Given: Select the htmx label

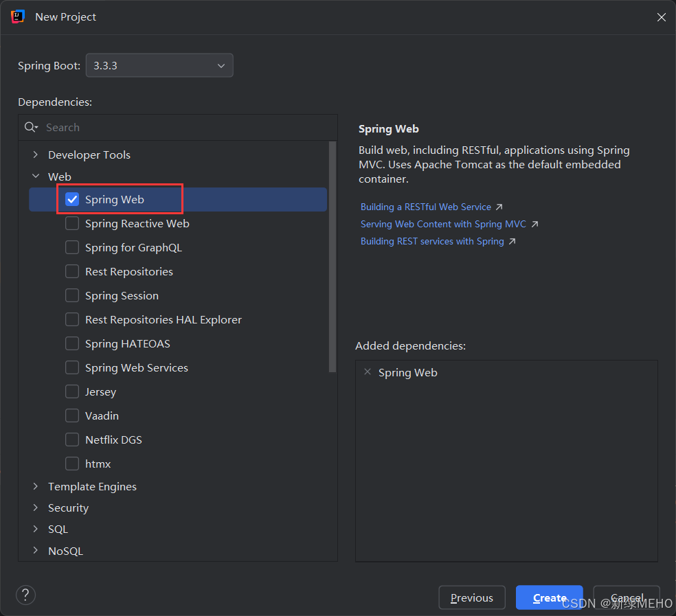Looking at the screenshot, I should point(98,464).
